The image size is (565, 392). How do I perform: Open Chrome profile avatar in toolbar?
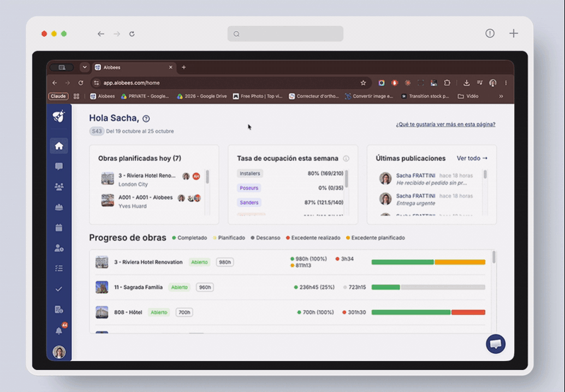click(492, 83)
